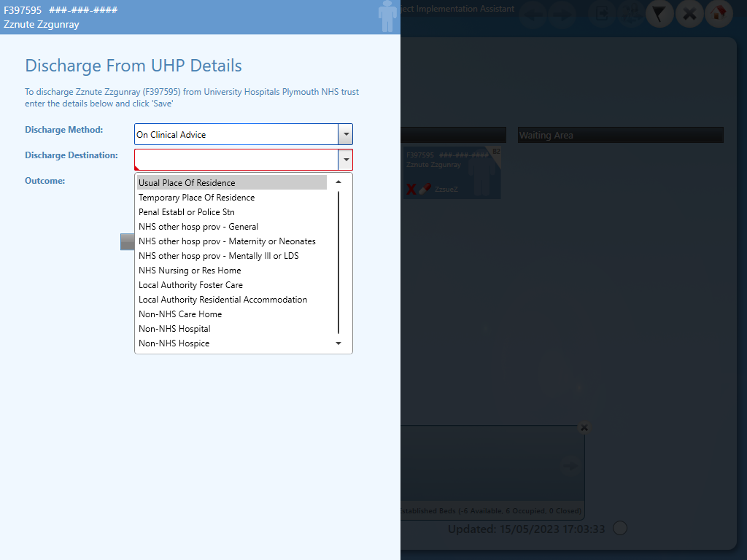Choose Local Authority Foster Care
This screenshot has height=560, width=747.
click(x=232, y=285)
